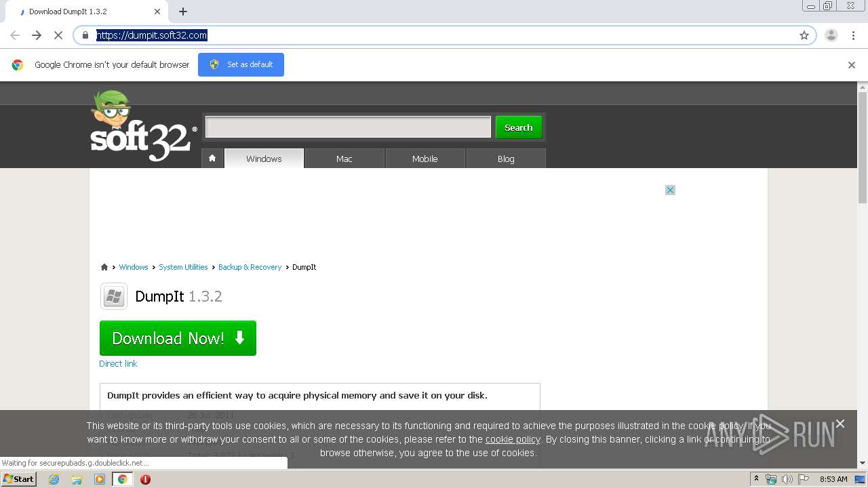
Task: Click the action center flag icon
Action: tap(804, 479)
